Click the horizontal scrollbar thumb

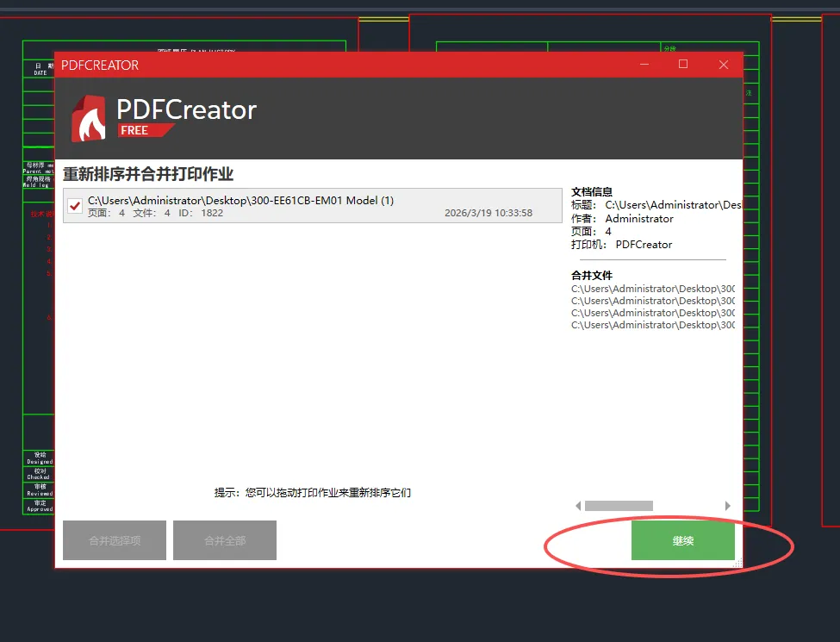point(619,506)
